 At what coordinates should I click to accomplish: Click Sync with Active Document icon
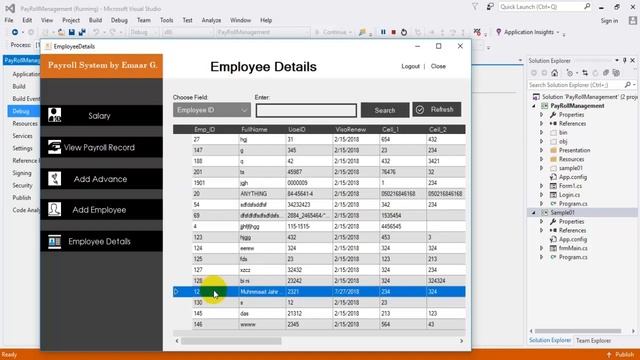pyautogui.click(x=585, y=73)
